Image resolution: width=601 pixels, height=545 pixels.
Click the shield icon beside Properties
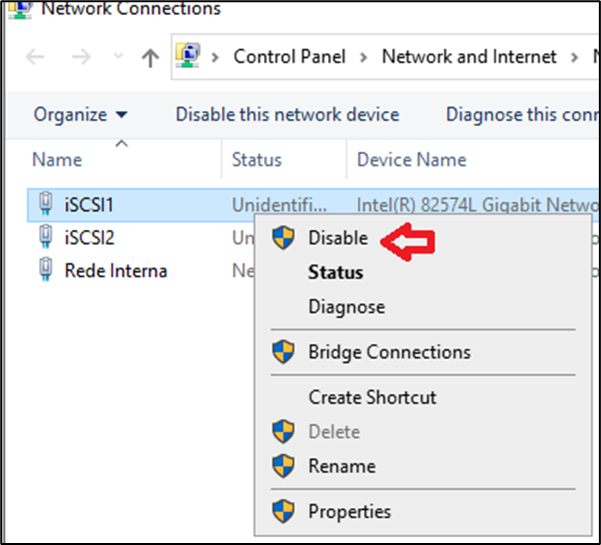(284, 512)
